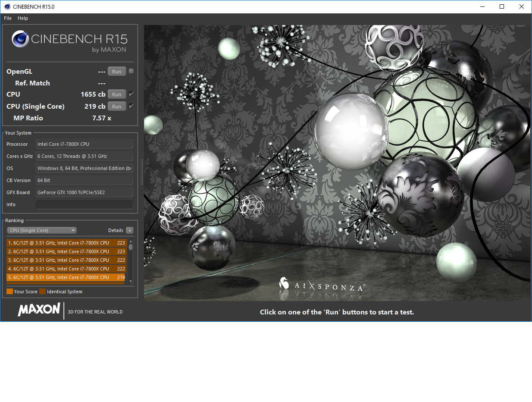Run the CPU benchmark

pos(117,94)
